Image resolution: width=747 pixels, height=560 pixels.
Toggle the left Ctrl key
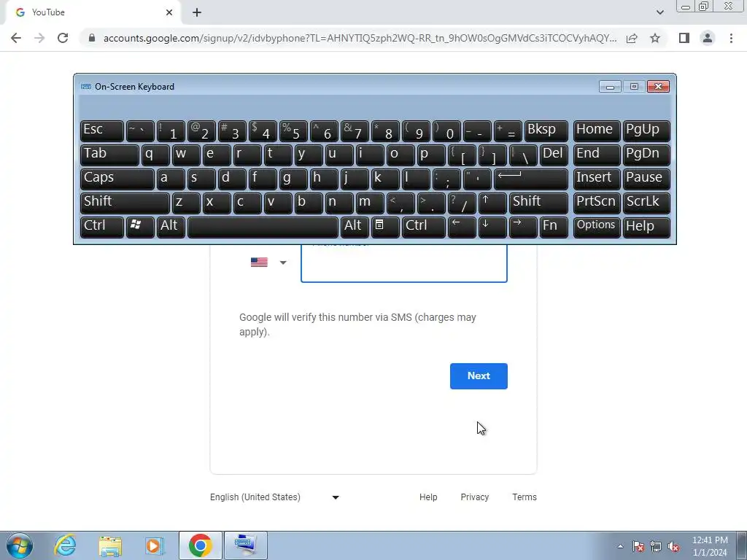click(x=102, y=226)
